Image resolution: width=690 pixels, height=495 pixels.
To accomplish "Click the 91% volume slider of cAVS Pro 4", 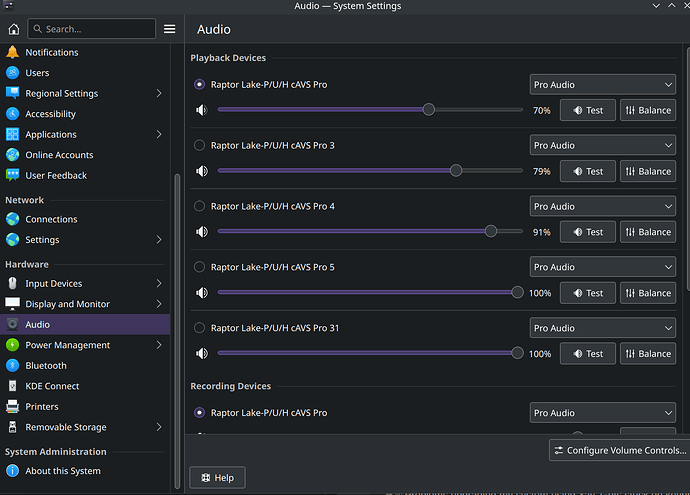I will (370, 231).
